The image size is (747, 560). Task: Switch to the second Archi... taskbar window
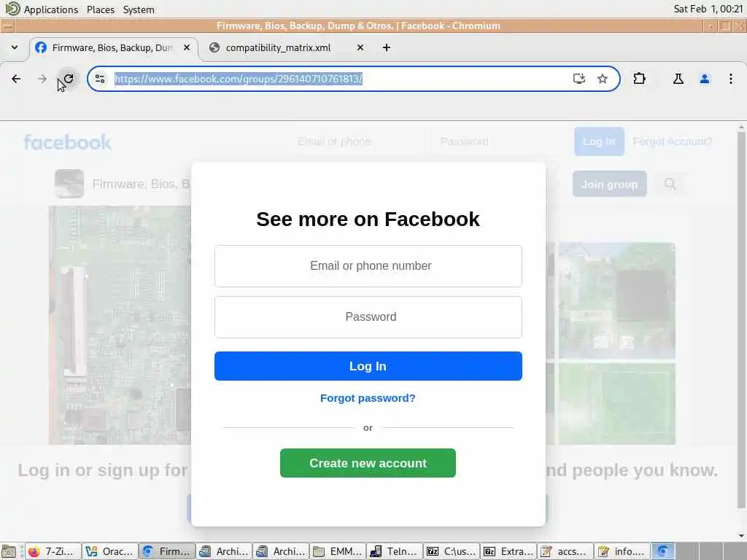281,551
